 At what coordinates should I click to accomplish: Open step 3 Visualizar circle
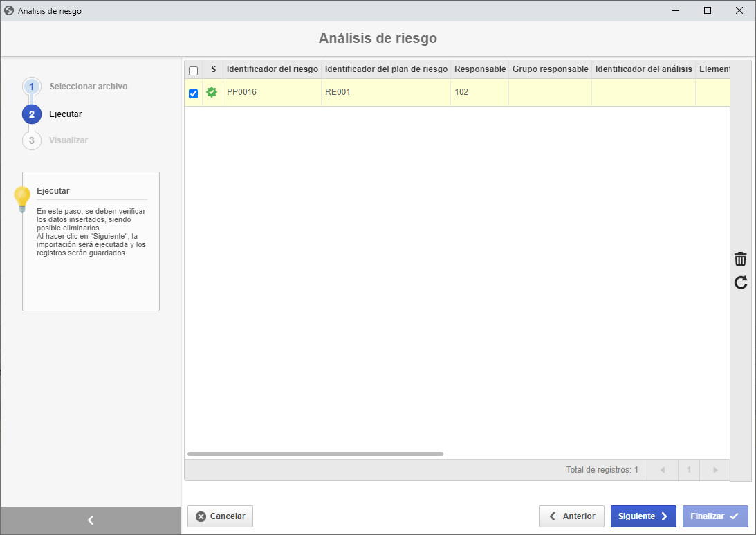pyautogui.click(x=32, y=141)
